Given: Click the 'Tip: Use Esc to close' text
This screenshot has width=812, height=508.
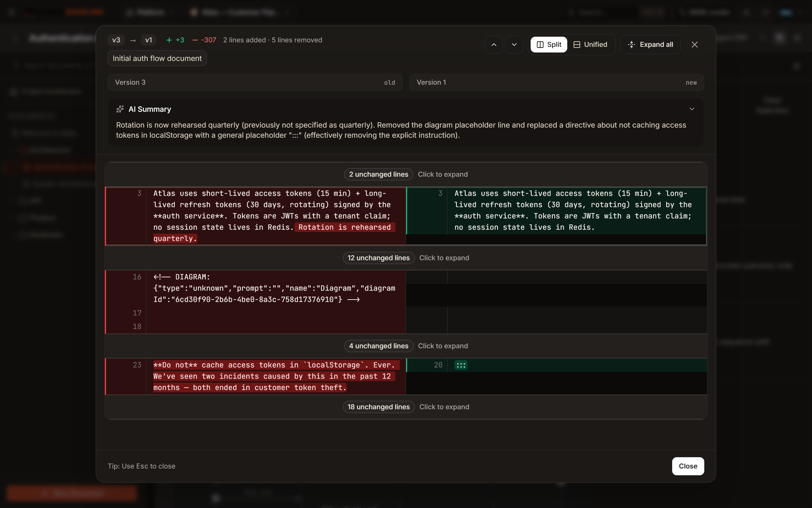Looking at the screenshot, I should coord(142,466).
